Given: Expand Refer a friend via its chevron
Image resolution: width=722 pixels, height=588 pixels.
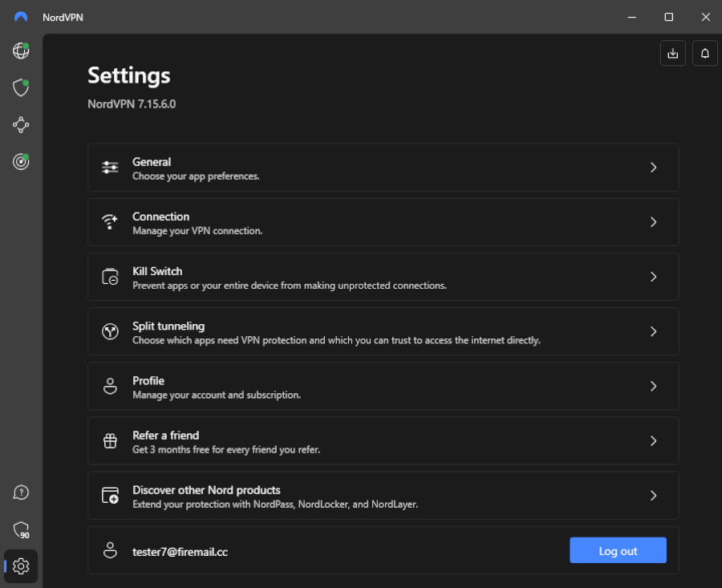Looking at the screenshot, I should tap(653, 440).
